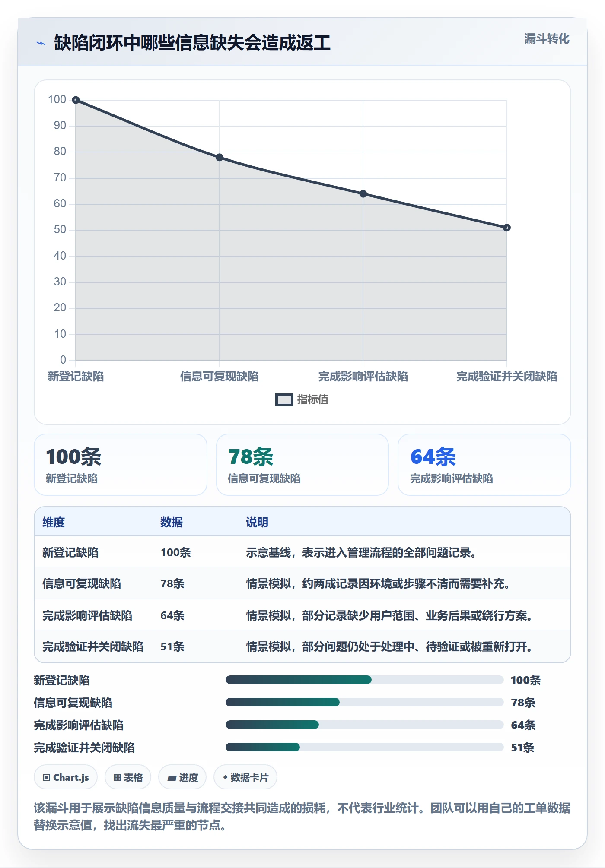Click the 100条 value beside the progress bar
Viewport: 605px width, 868px height.
(525, 680)
